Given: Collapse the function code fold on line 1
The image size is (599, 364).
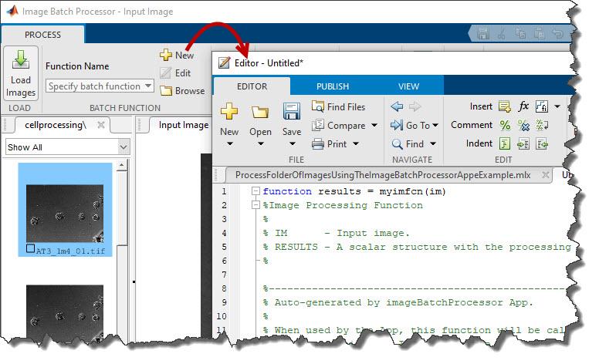Looking at the screenshot, I should tap(256, 191).
